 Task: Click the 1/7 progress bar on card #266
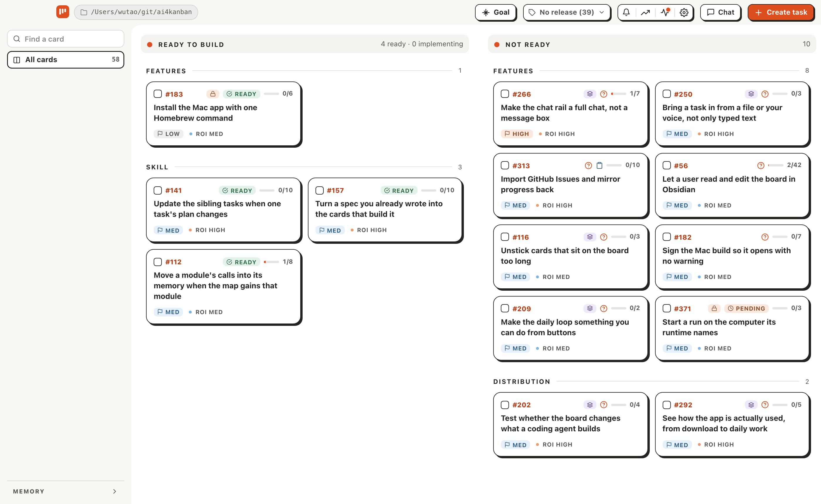pos(619,94)
